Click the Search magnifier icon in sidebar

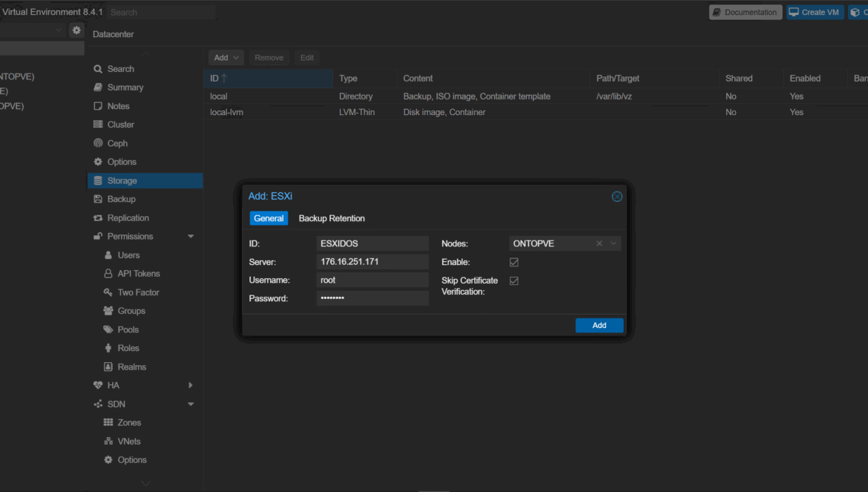98,69
